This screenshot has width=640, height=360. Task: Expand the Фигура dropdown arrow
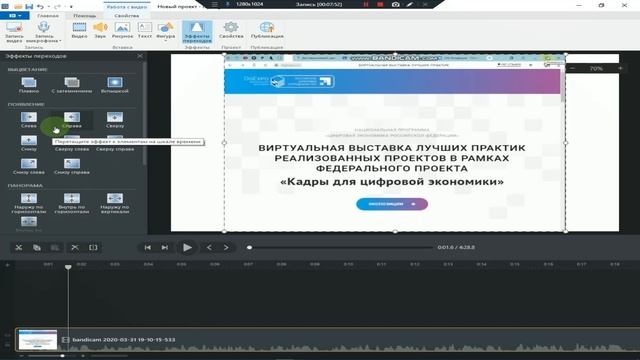tap(165, 41)
